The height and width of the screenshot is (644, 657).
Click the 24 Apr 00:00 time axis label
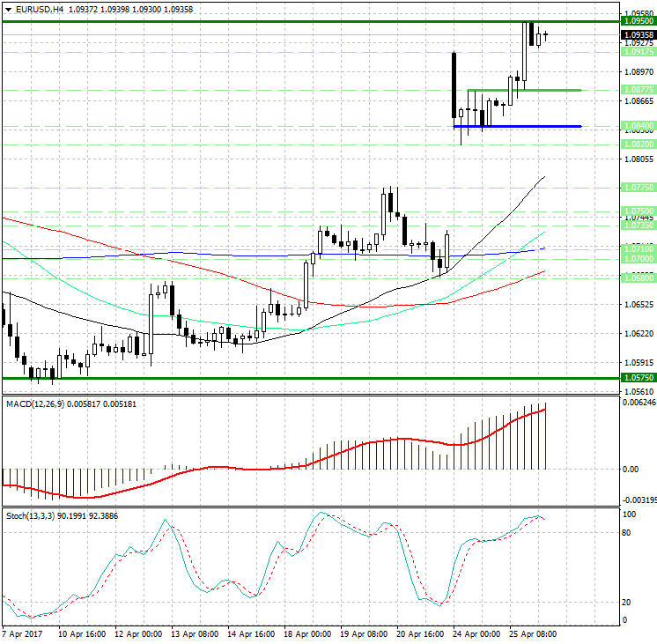(x=476, y=634)
